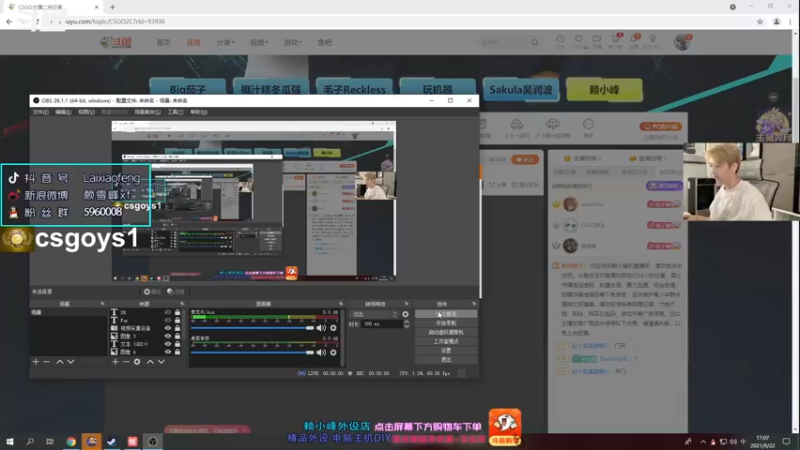Open OBS 场景集合(S) menu
800x450 pixels.
tap(147, 112)
